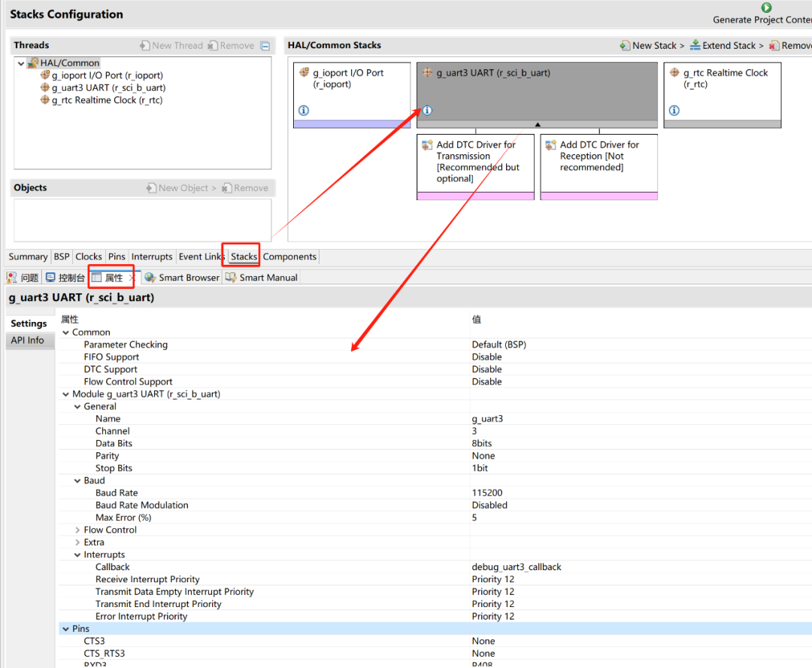Viewport: 812px width, 668px height.
Task: Click the 问题 (Problems) view icon
Action: [11, 278]
